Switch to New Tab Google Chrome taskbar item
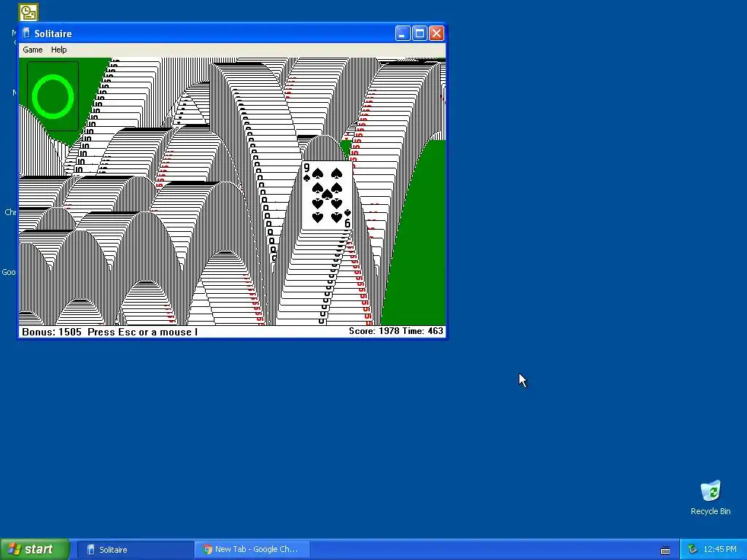 [252, 550]
